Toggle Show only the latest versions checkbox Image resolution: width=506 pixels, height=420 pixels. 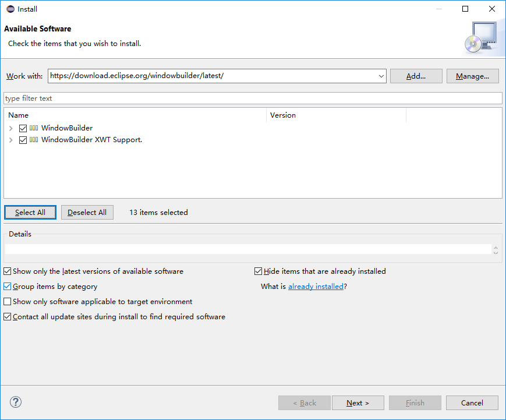click(x=8, y=271)
